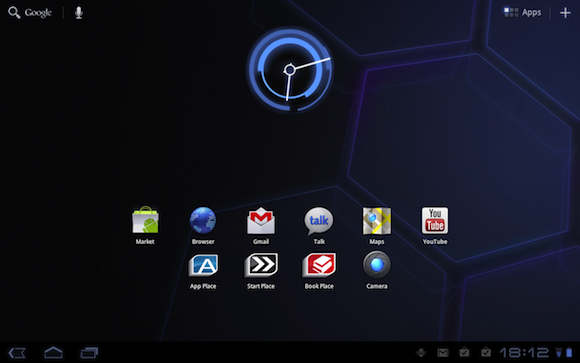This screenshot has width=580, height=363.
Task: Tap the 18:12 status bar clock
Action: pos(524,353)
